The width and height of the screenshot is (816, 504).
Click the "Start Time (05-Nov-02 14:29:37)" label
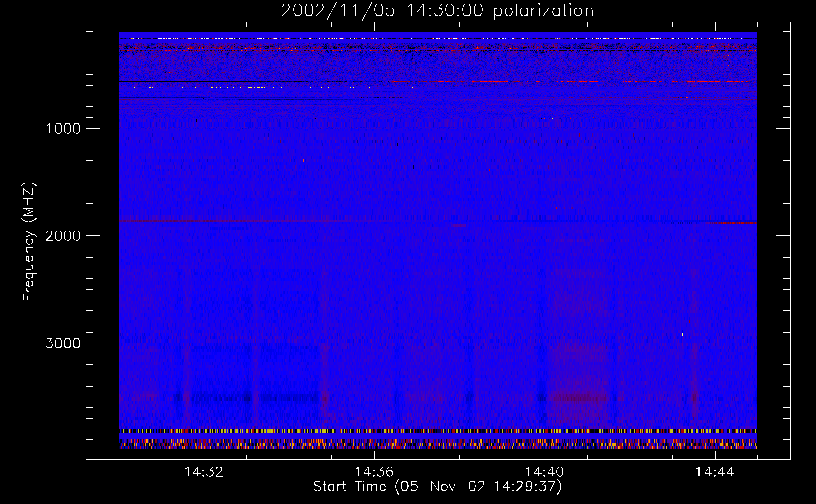point(437,487)
